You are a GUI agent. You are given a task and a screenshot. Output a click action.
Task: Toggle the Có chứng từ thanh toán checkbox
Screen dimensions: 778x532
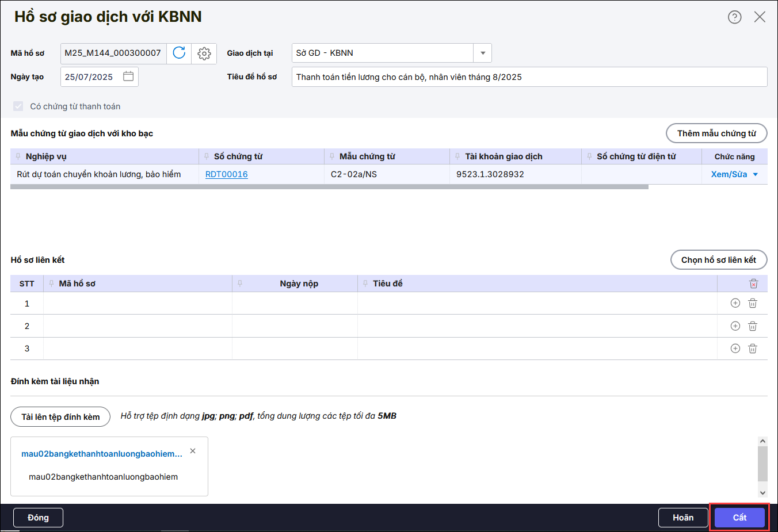18,106
